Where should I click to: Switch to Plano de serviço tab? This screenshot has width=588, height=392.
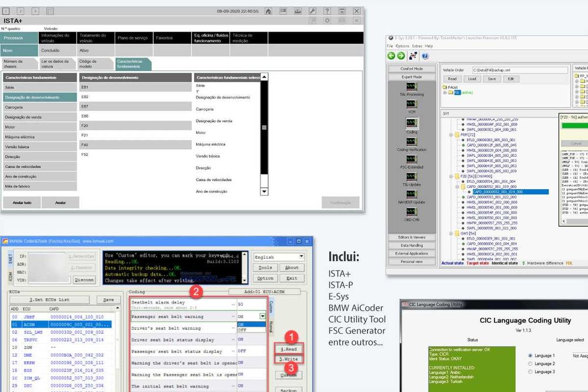tap(133, 38)
